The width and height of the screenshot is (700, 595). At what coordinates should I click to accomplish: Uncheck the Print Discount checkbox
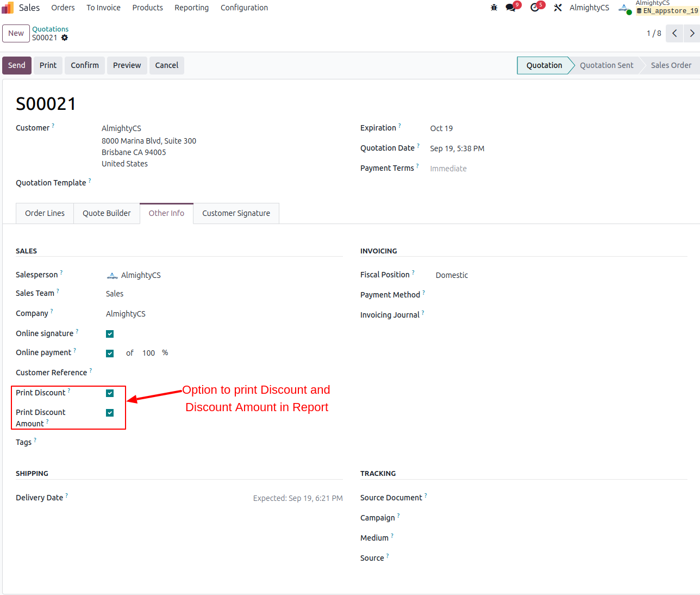(x=110, y=393)
